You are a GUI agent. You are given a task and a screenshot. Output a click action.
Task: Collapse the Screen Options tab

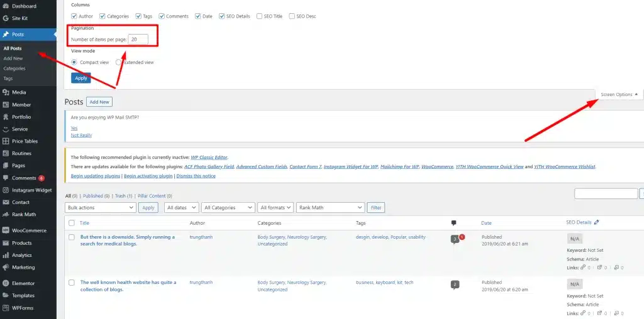pos(619,95)
